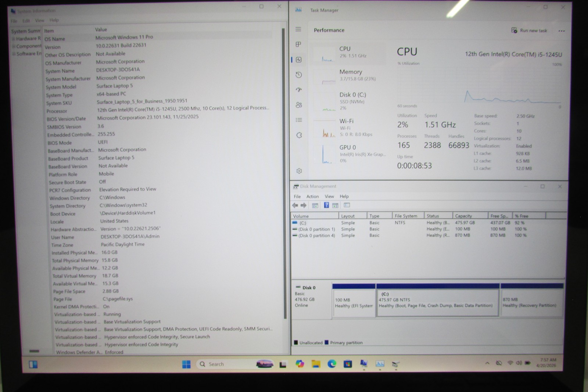This screenshot has width=588, height=392.
Task: Open Task Manager settings gear
Action: (x=299, y=171)
